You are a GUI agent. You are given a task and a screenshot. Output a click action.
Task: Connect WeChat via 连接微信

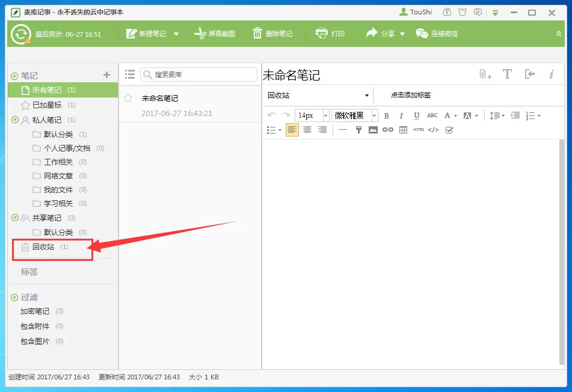pyautogui.click(x=436, y=34)
